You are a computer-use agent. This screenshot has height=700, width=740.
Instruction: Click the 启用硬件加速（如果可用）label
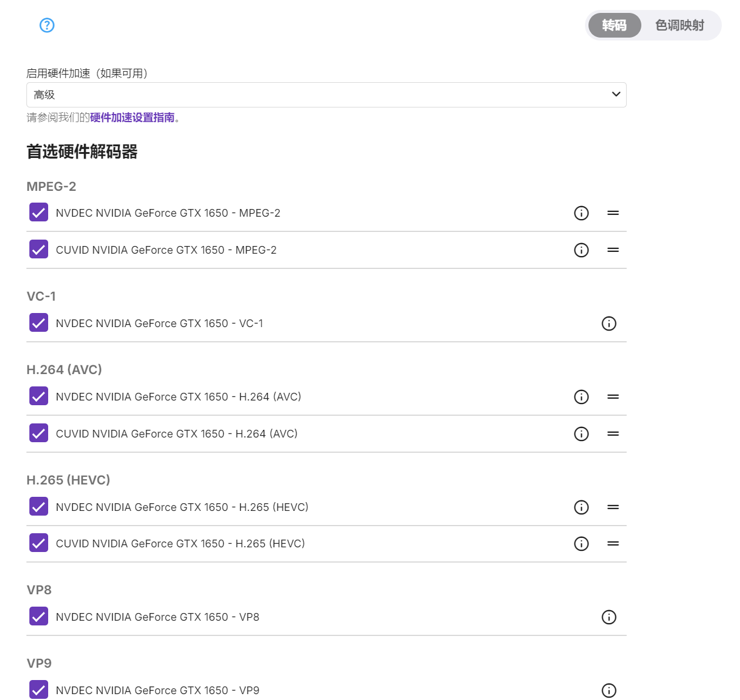pos(87,73)
